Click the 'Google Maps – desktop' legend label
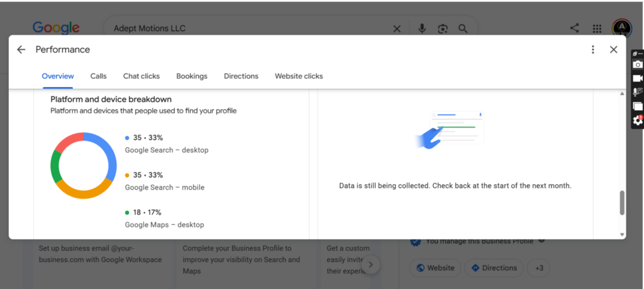644x289 pixels. coord(164,225)
